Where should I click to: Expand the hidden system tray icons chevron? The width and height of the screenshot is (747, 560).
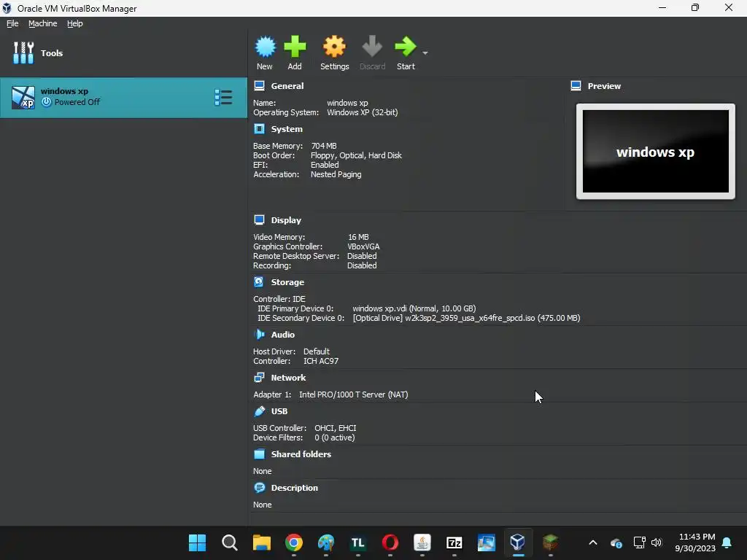(x=593, y=542)
